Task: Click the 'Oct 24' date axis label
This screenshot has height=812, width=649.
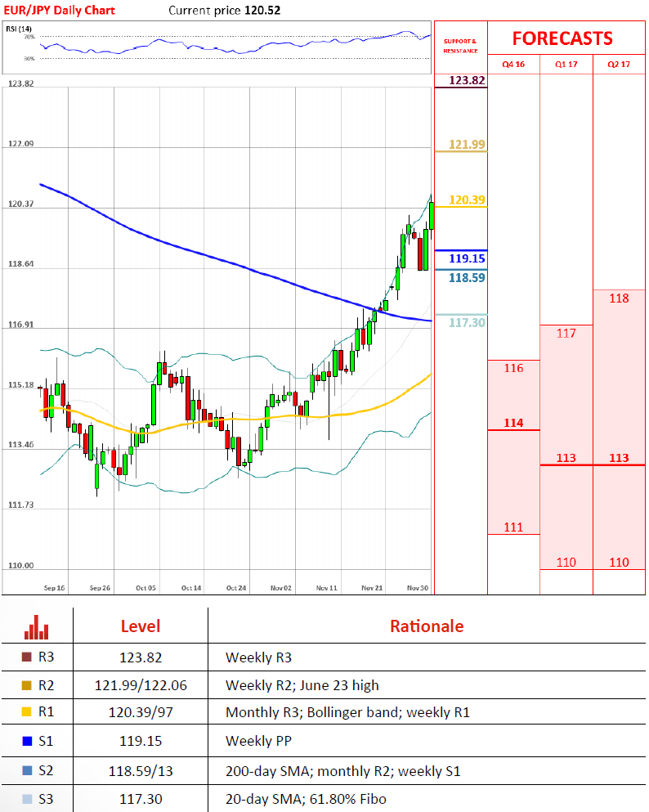Action: pos(236,588)
